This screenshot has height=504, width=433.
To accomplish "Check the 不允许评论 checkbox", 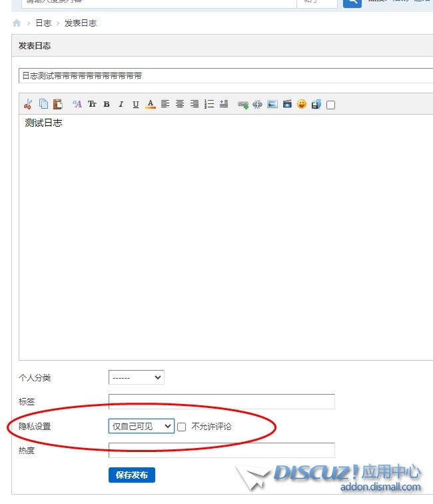I will click(x=181, y=427).
